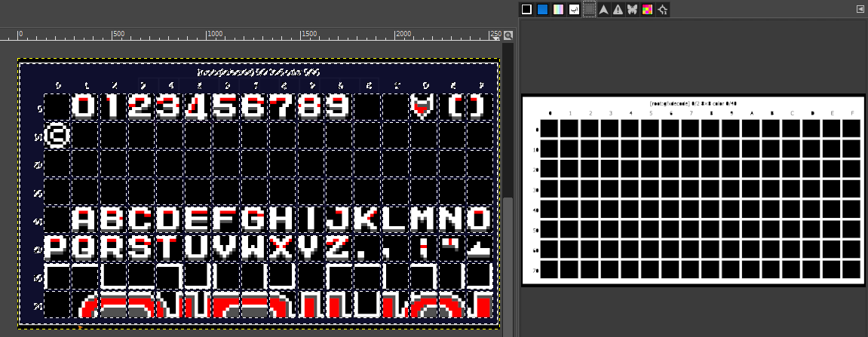The width and height of the screenshot is (868, 337).
Task: Select the Selection Editor dotted-square tab
Action: pos(590,9)
